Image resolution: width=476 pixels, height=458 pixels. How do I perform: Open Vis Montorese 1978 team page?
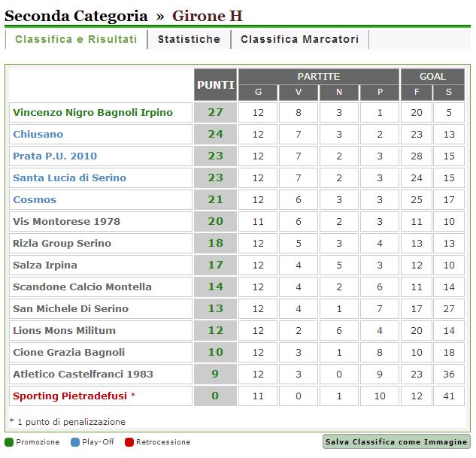click(66, 222)
